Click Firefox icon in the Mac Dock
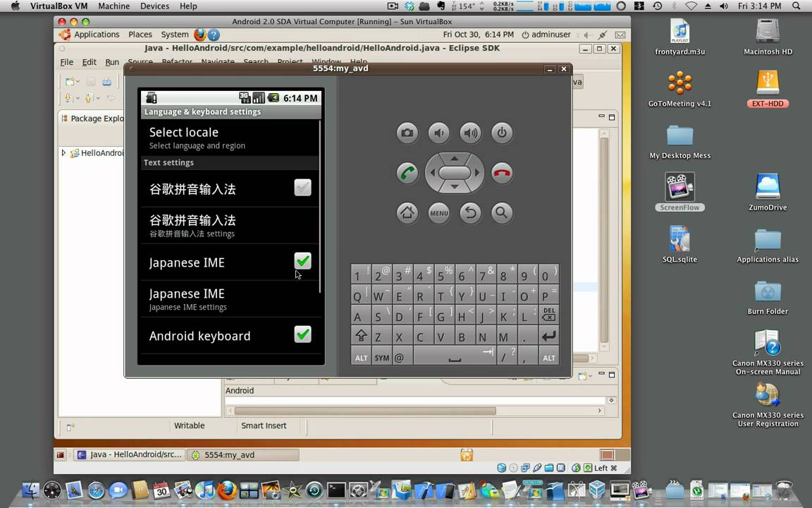 point(227,490)
